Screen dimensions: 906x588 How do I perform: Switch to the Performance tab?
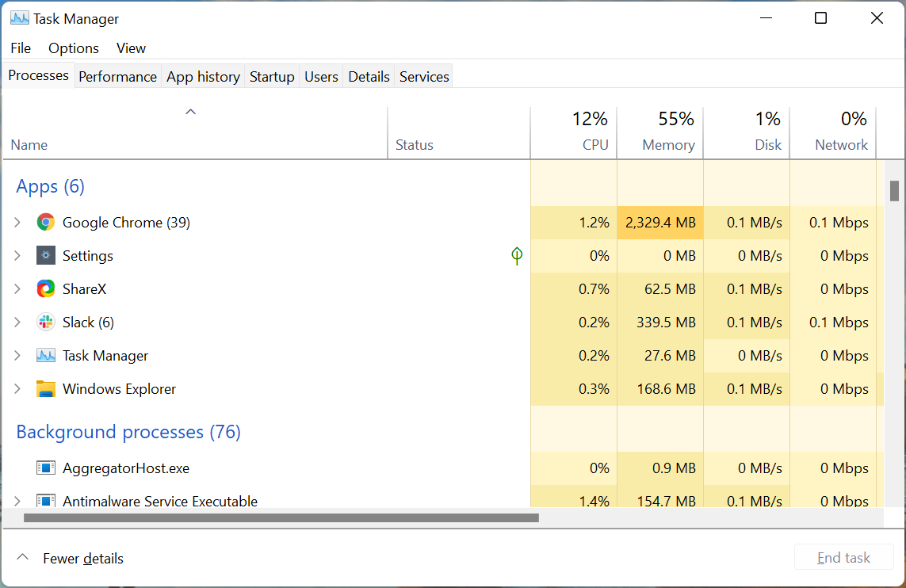coord(117,75)
